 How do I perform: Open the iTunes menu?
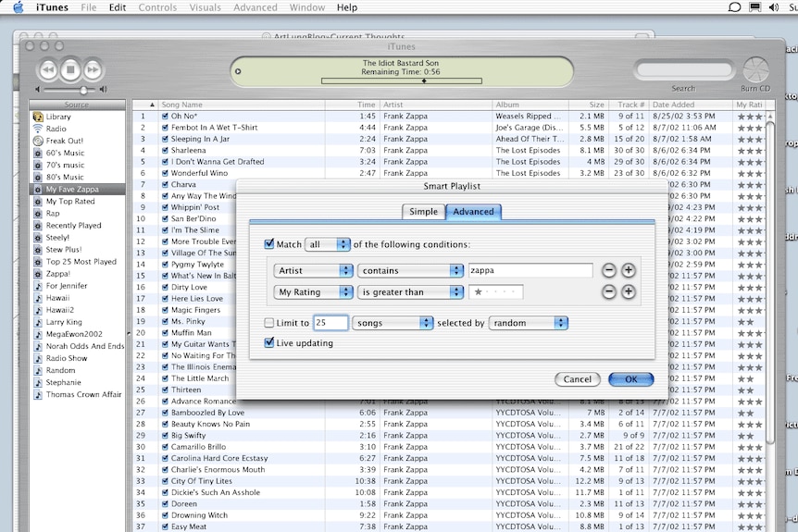pos(52,7)
